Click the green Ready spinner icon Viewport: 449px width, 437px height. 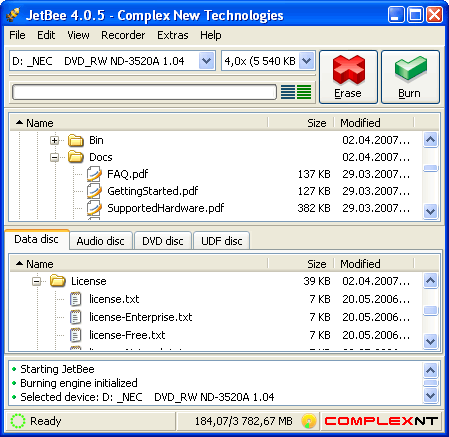click(18, 421)
